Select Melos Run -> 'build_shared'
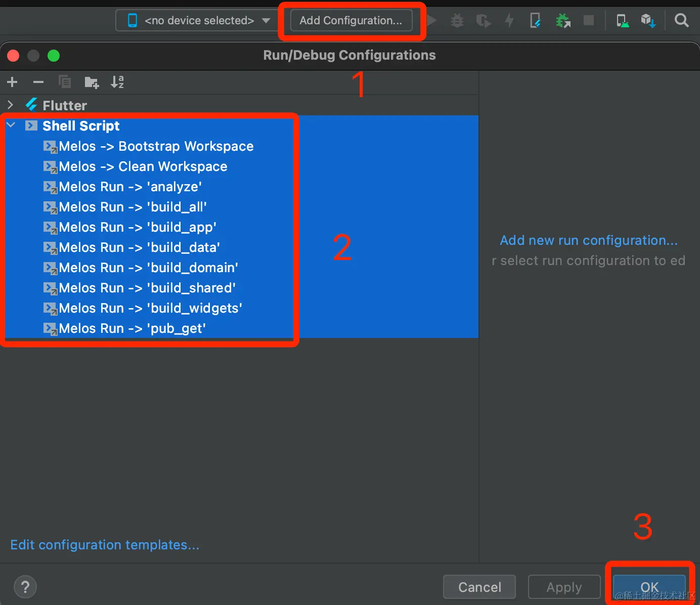 147,288
